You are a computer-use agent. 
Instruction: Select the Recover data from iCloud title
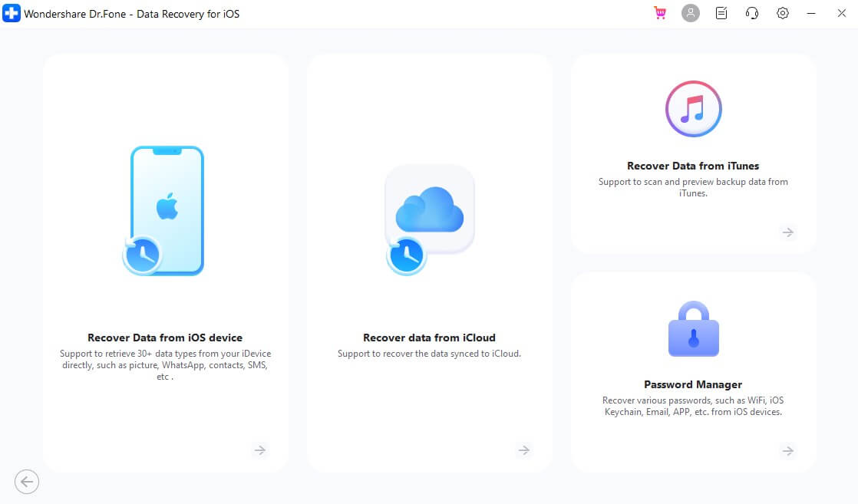pyautogui.click(x=429, y=338)
